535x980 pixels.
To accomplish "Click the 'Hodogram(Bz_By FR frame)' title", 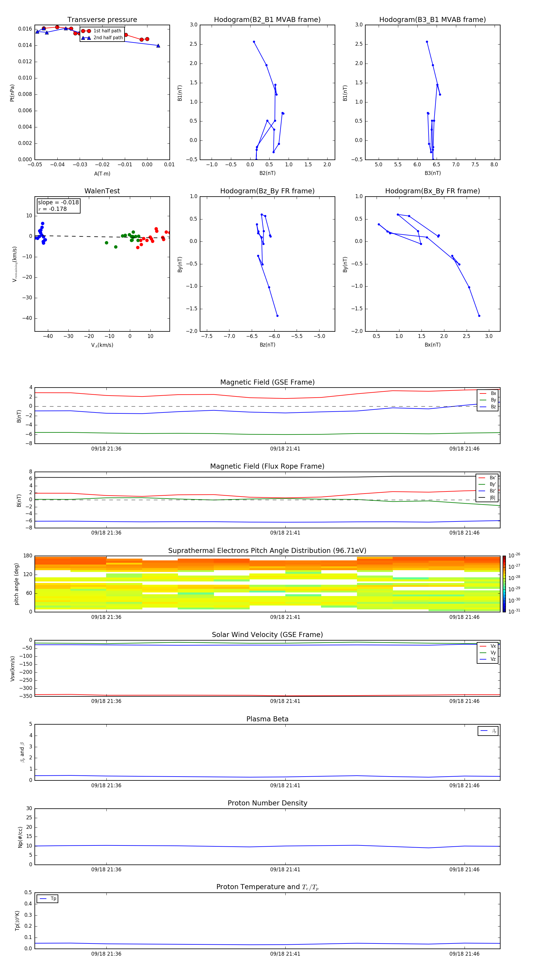I will point(267,191).
